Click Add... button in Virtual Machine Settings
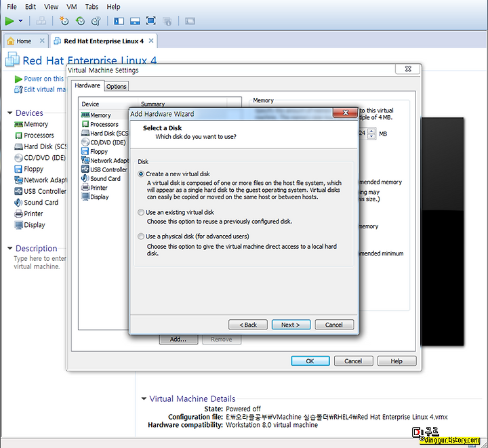 (x=178, y=340)
